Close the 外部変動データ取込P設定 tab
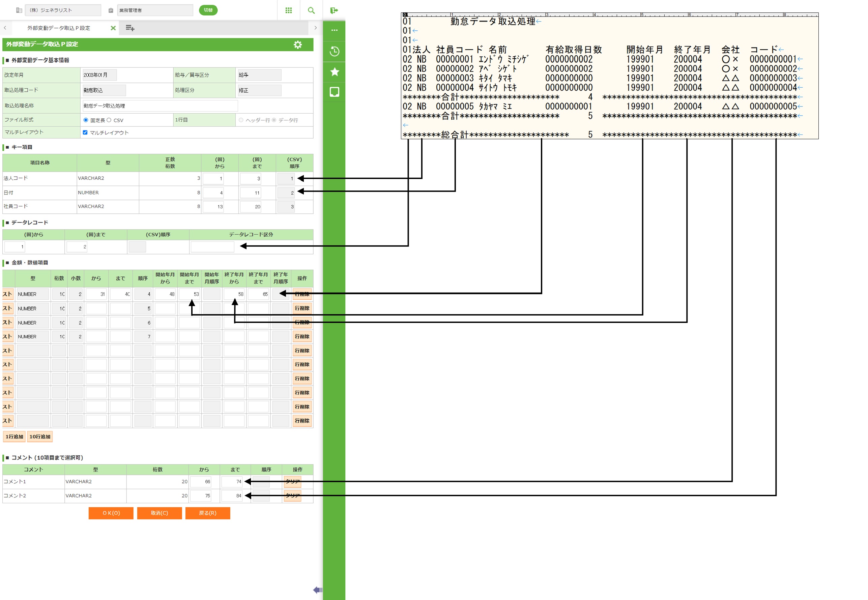868x600 pixels. click(113, 28)
